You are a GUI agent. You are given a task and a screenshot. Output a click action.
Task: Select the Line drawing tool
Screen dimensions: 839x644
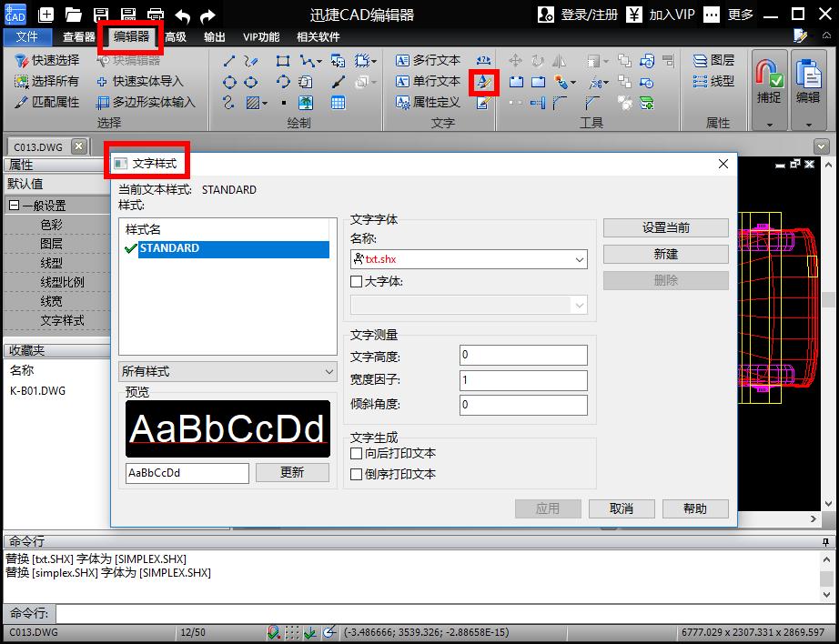pos(227,60)
